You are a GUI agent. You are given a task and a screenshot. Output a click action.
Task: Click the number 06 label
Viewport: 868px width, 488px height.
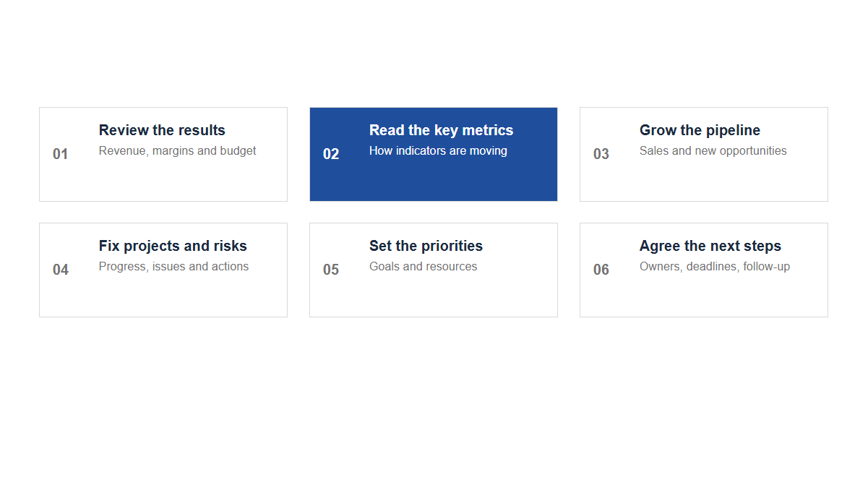pos(601,270)
